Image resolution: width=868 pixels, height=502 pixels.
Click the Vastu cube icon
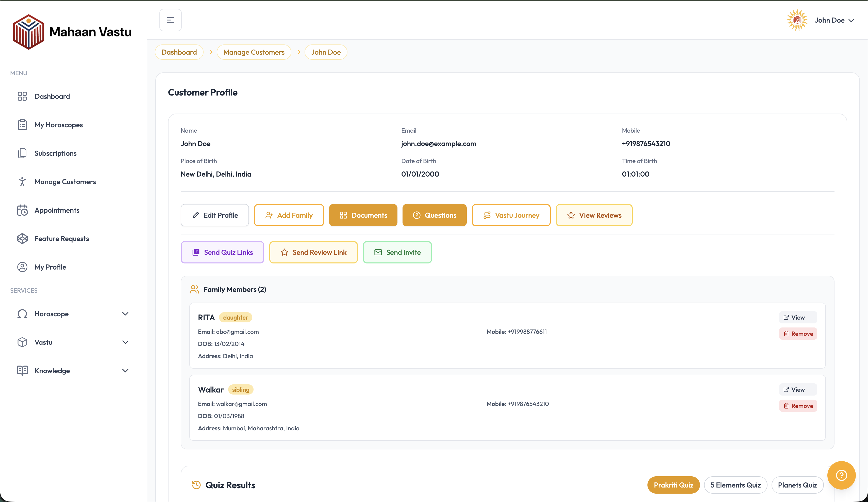22,342
